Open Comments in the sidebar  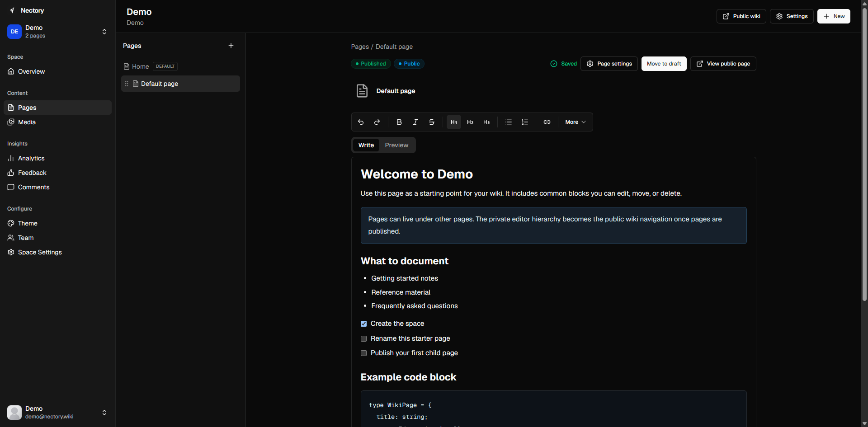pyautogui.click(x=57, y=187)
